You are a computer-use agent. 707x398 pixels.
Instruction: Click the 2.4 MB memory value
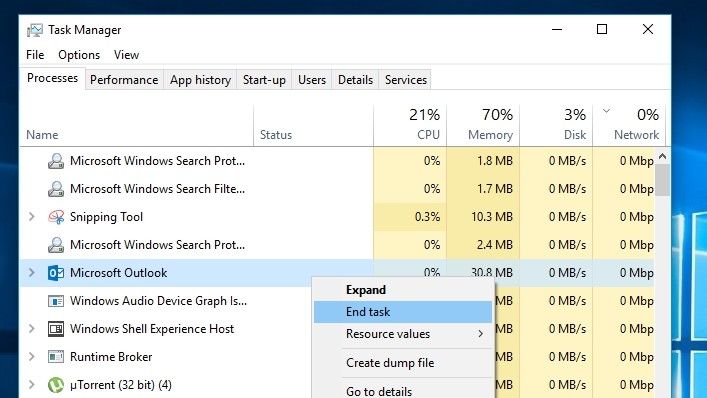click(x=495, y=245)
